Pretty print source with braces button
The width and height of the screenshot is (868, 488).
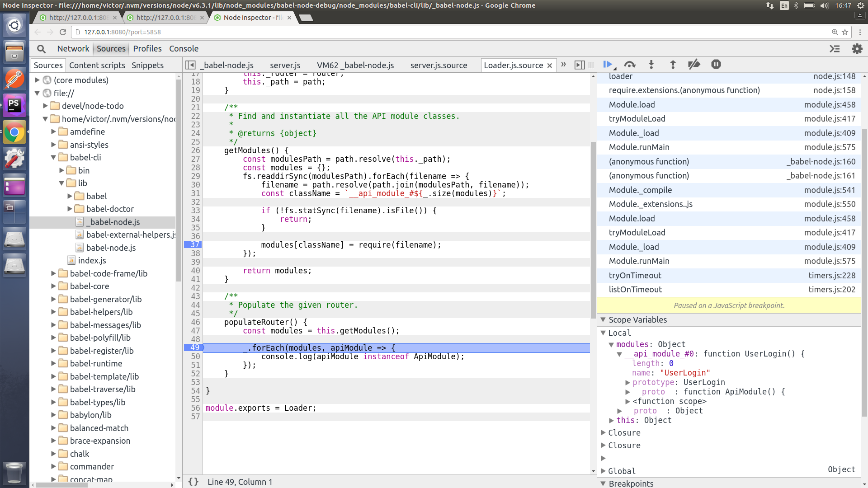(193, 482)
